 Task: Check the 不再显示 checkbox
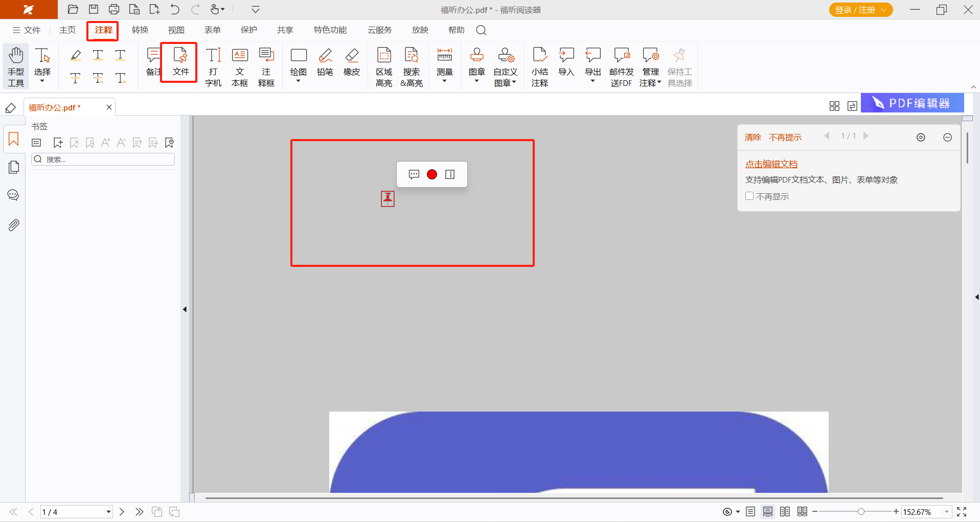pyautogui.click(x=749, y=196)
